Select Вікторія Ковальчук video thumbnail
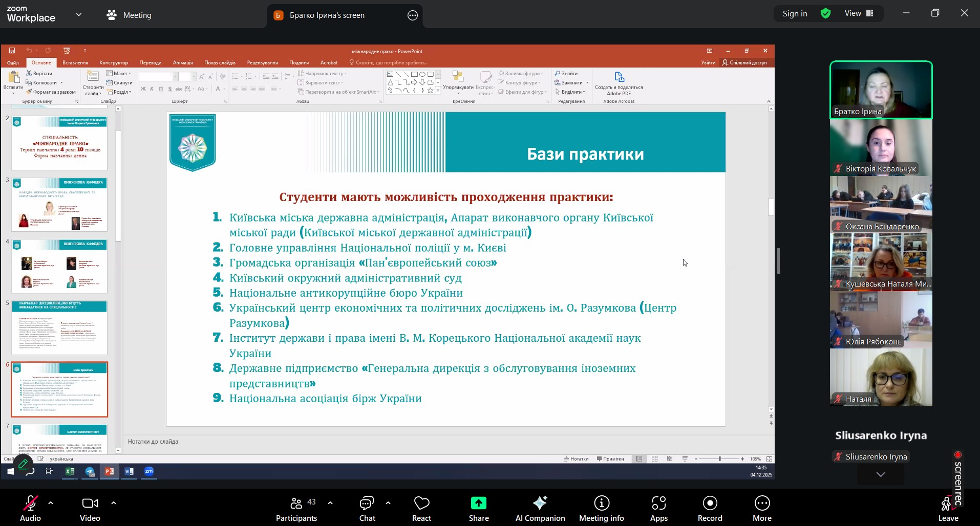 (x=881, y=147)
